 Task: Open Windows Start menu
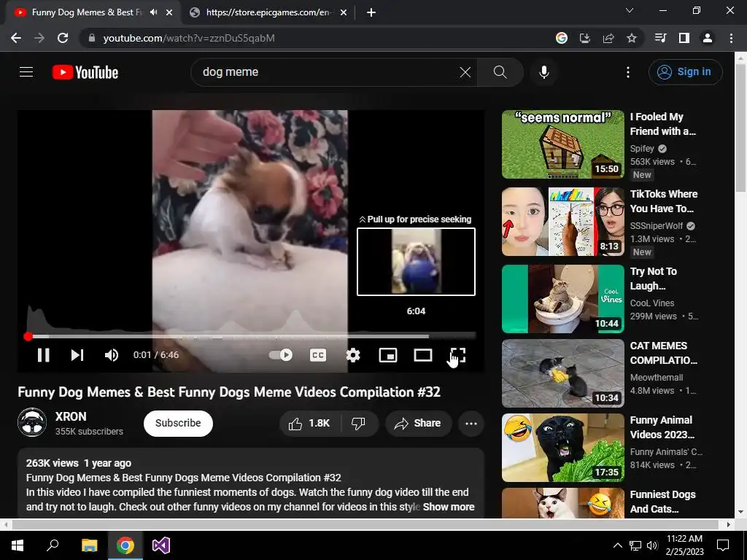pos(18,545)
